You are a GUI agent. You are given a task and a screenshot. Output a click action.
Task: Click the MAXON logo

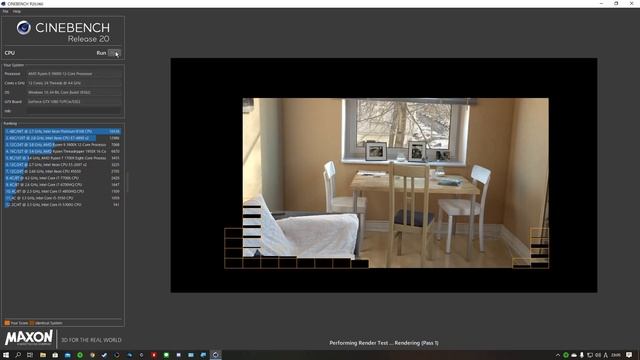point(29,338)
